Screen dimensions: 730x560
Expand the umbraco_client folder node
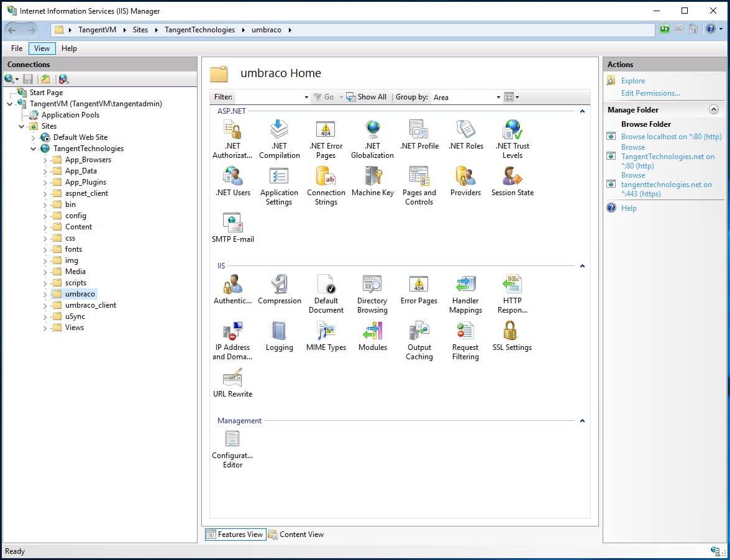click(x=45, y=305)
